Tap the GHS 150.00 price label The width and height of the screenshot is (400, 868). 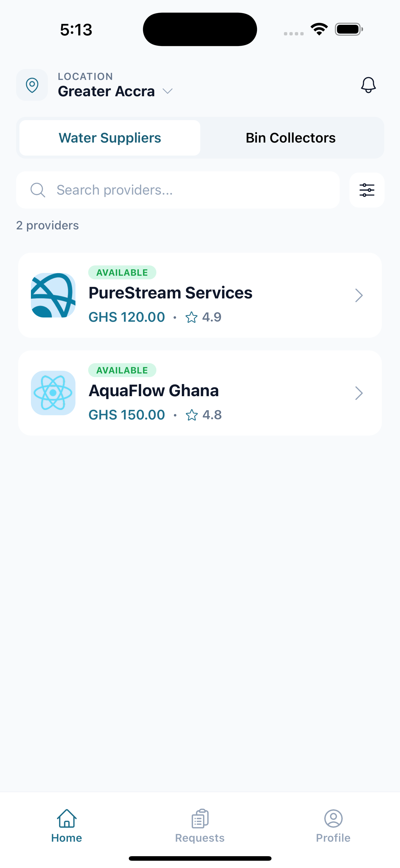pos(126,415)
